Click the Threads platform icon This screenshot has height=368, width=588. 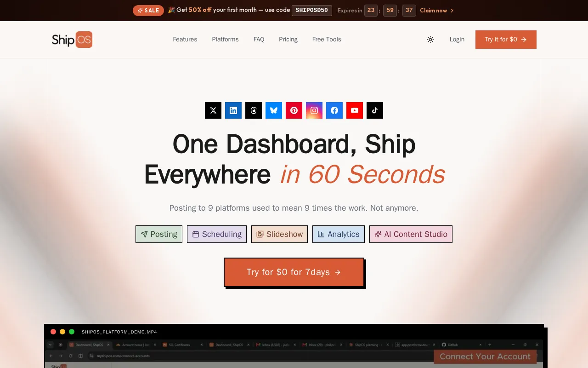(x=254, y=110)
